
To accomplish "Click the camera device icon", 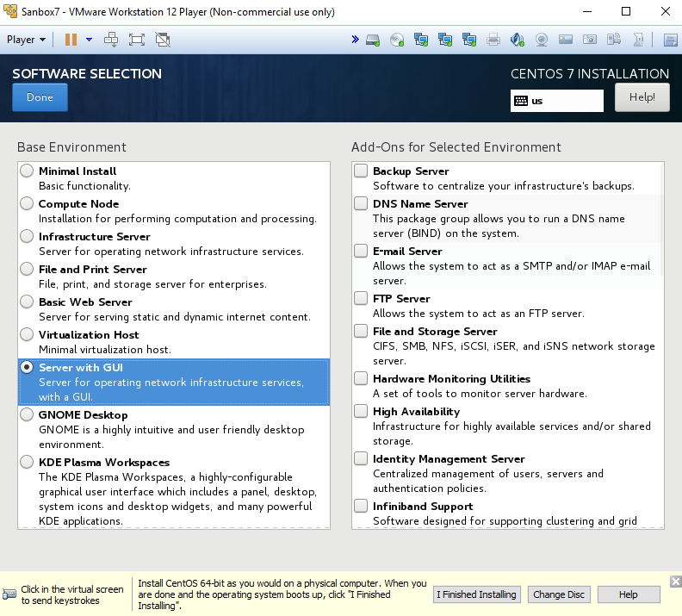I will (590, 40).
